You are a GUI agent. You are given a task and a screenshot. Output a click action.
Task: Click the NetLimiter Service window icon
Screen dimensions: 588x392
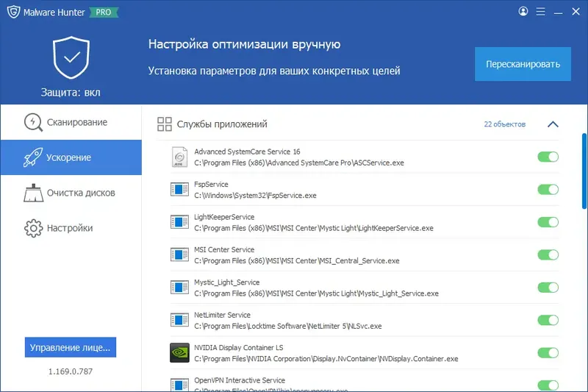[x=179, y=320]
